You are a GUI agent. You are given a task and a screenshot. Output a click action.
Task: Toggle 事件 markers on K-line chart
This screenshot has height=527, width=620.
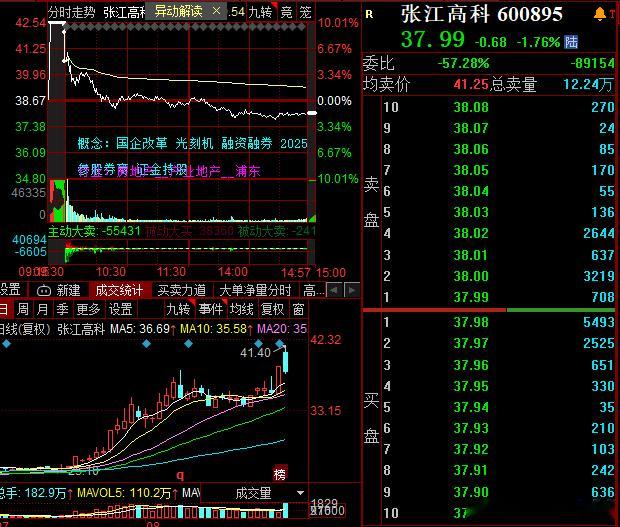point(211,309)
